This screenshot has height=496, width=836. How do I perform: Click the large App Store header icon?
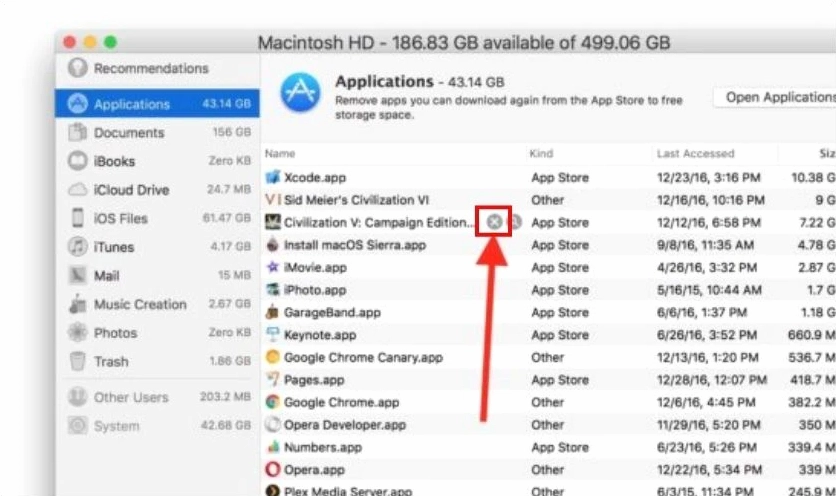[x=301, y=93]
